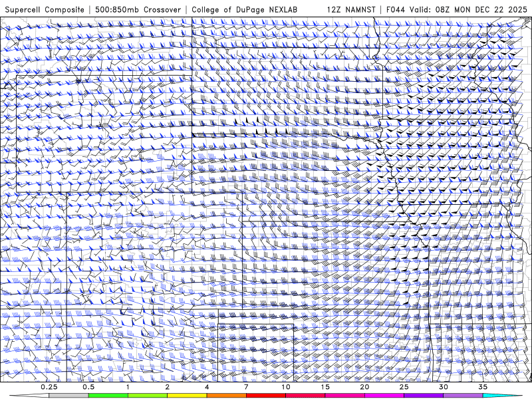The height and width of the screenshot is (399, 532).
Task: Click the '500:850mb Crossover' header label
Action: 138,9
